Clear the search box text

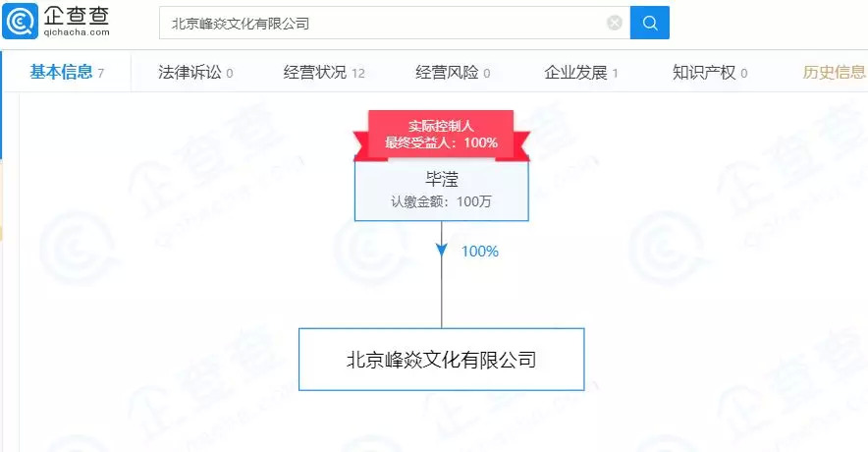(615, 23)
